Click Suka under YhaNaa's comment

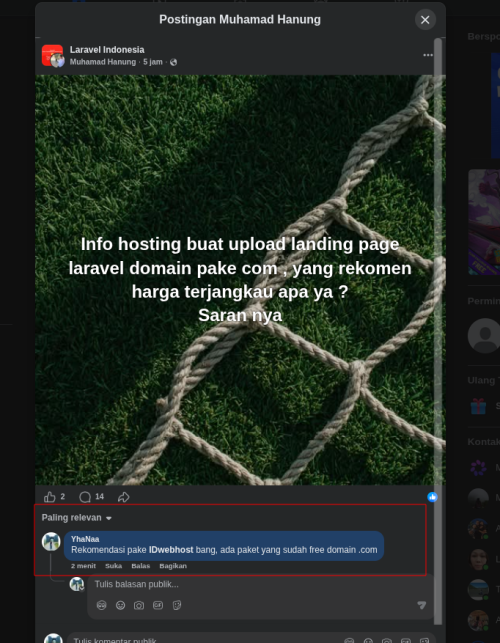(114, 566)
